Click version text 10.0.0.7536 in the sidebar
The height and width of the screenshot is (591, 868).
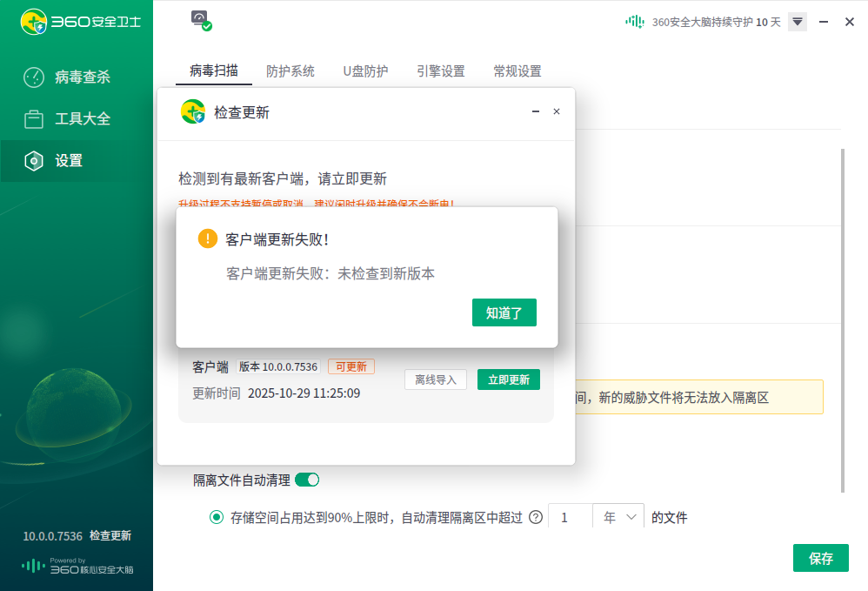click(x=52, y=536)
